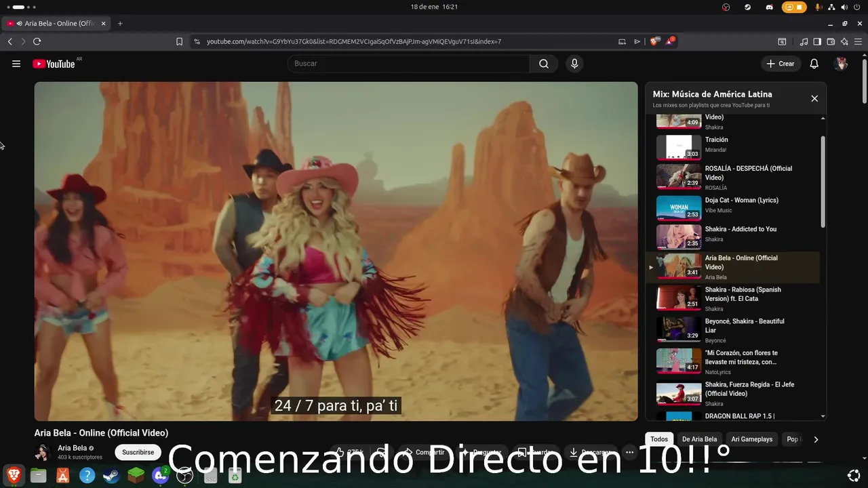The height and width of the screenshot is (488, 868).
Task: Subscribe with the Suscribirse button
Action: pos(138,452)
